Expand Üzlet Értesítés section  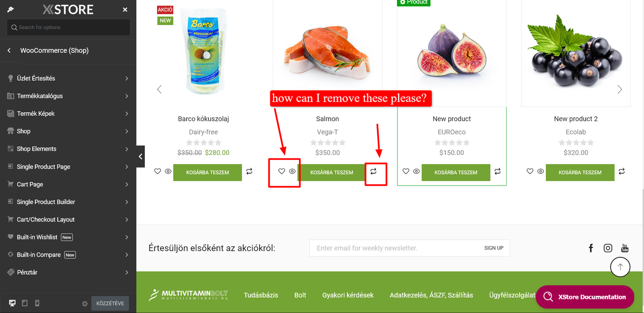point(68,79)
